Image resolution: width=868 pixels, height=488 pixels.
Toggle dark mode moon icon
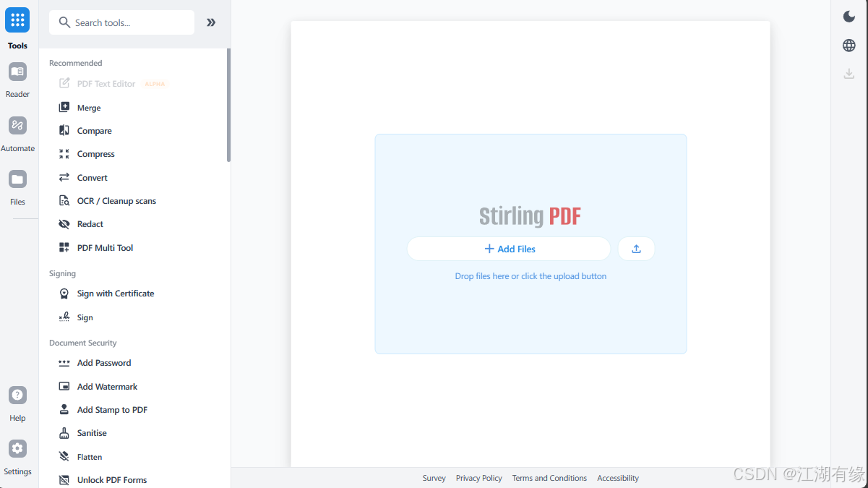pos(849,17)
